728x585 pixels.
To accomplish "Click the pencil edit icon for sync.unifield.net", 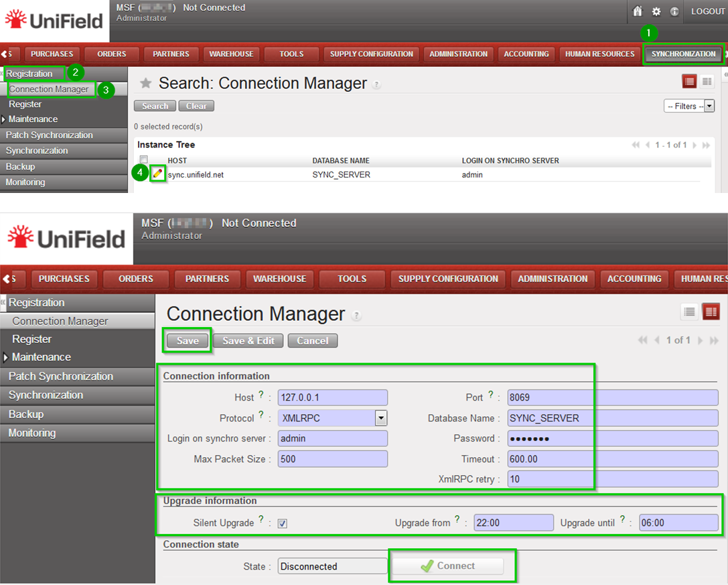I will tap(157, 174).
